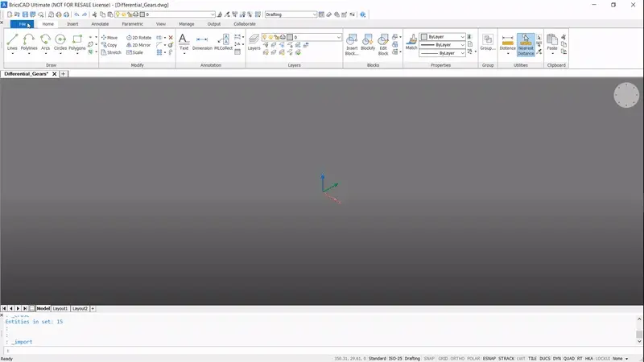Toggle ESNAP in status bar
This screenshot has height=362, width=644.
[489, 358]
